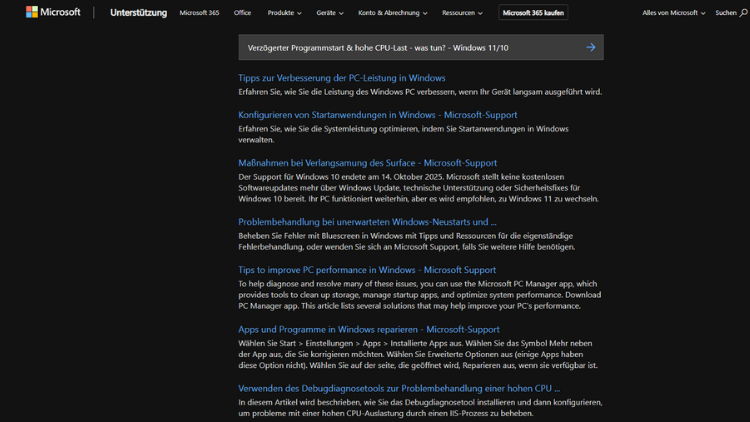Submit search with the arrow icon

pos(590,47)
